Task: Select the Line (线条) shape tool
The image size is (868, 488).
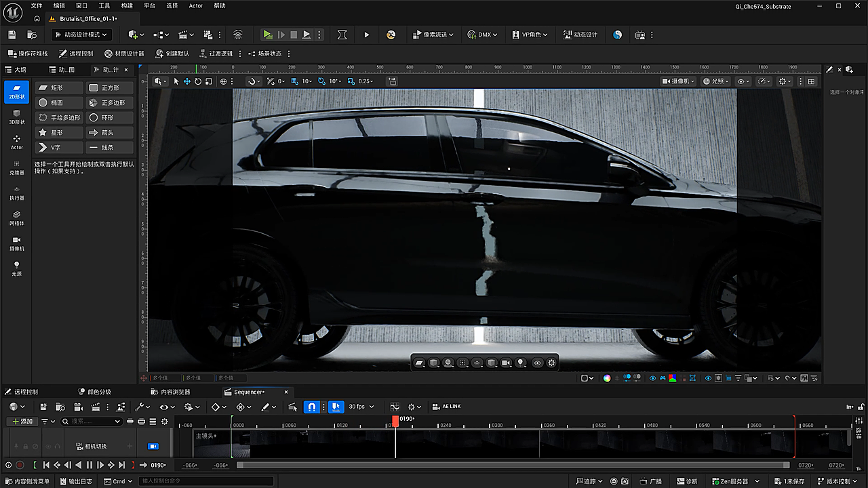Action: click(110, 147)
